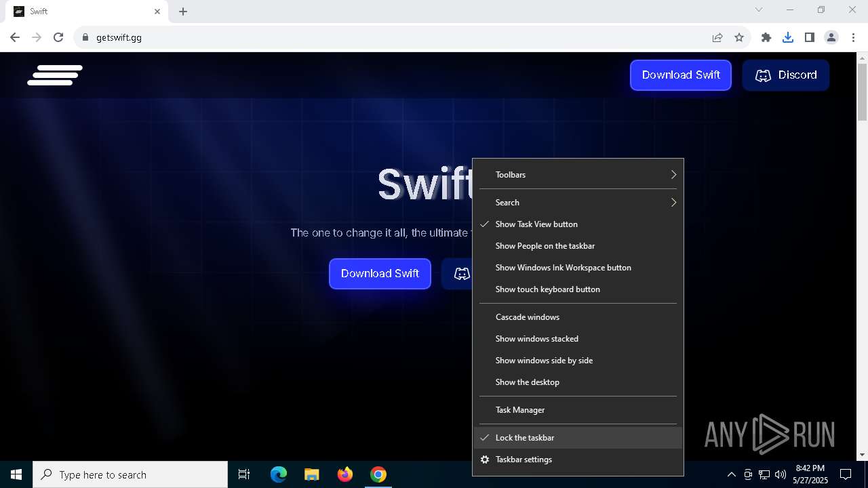
Task: Select Cascade windows from context menu
Action: pyautogui.click(x=578, y=317)
